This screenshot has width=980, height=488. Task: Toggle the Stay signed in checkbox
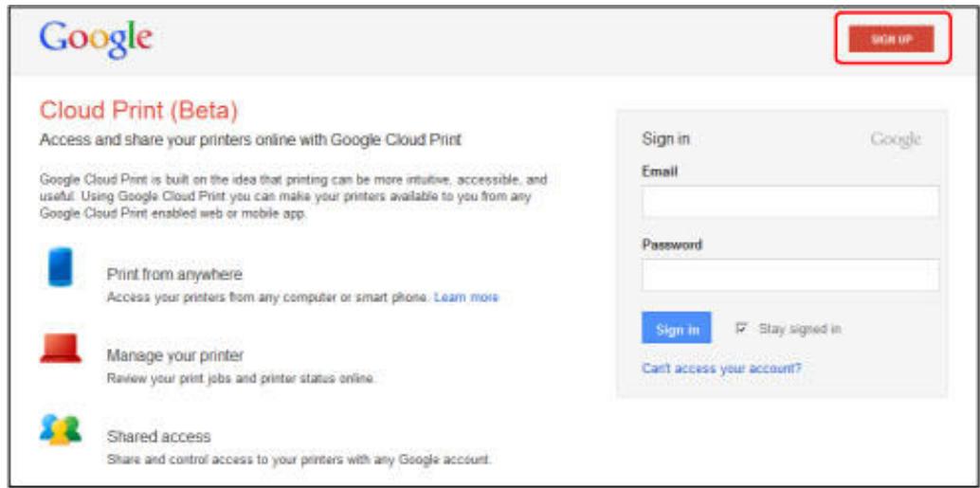click(x=742, y=328)
